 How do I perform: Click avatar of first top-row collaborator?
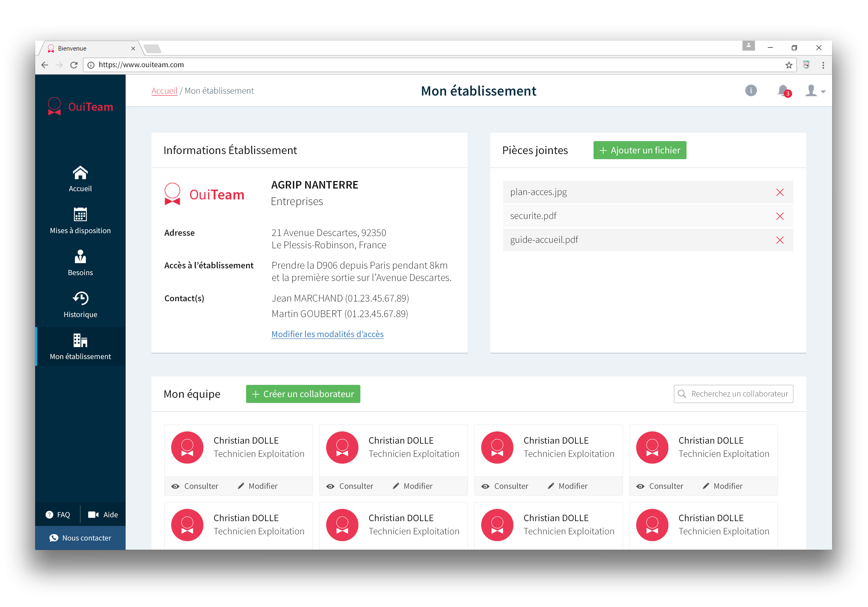coord(188,448)
